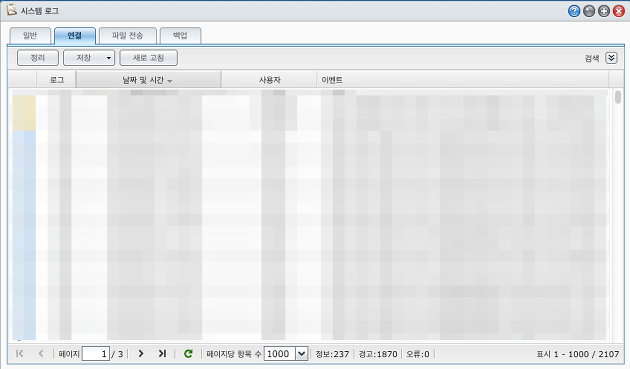Screen dimensions: 630x369
Task: Open the help question mark icon
Action: tap(574, 11)
